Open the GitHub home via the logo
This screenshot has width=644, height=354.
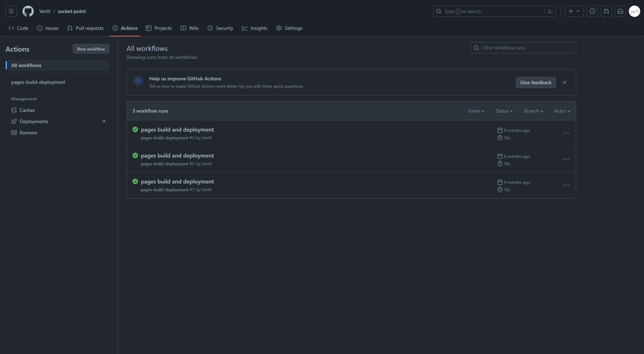[28, 11]
